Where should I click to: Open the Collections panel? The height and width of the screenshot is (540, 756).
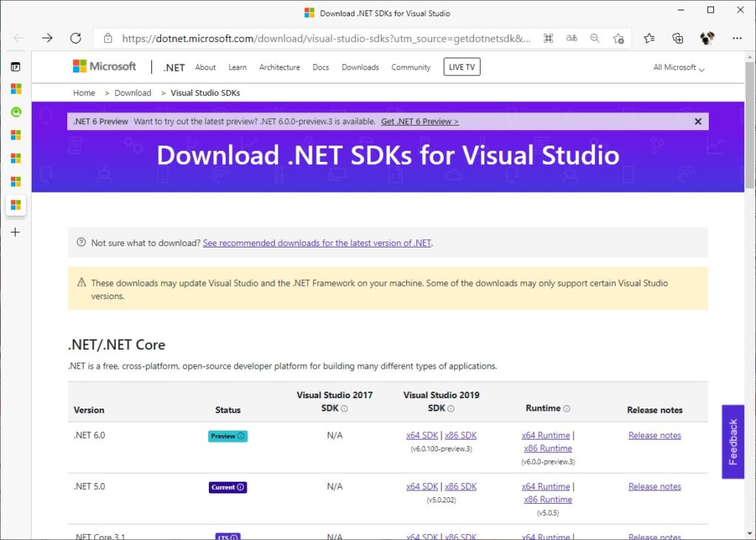click(678, 38)
